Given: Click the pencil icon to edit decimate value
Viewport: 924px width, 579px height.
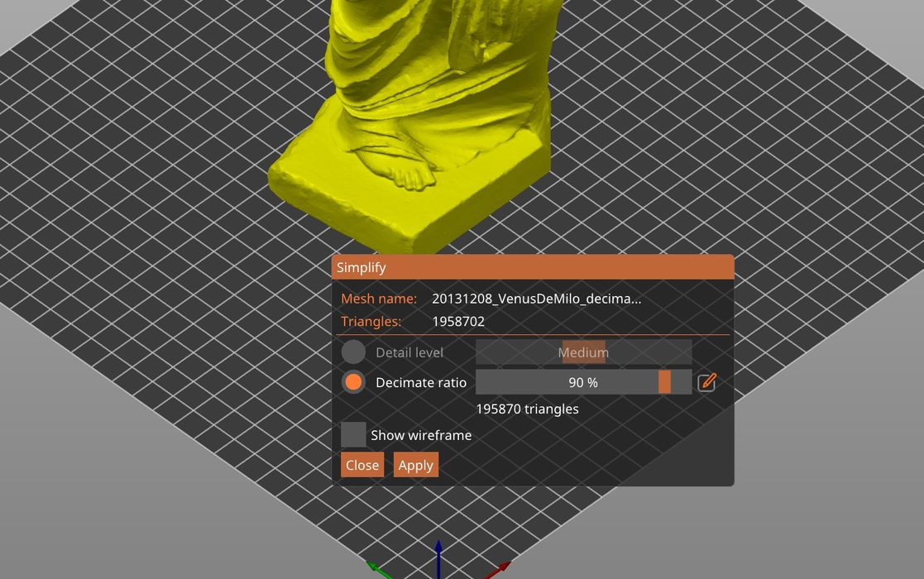Looking at the screenshot, I should click(x=706, y=381).
